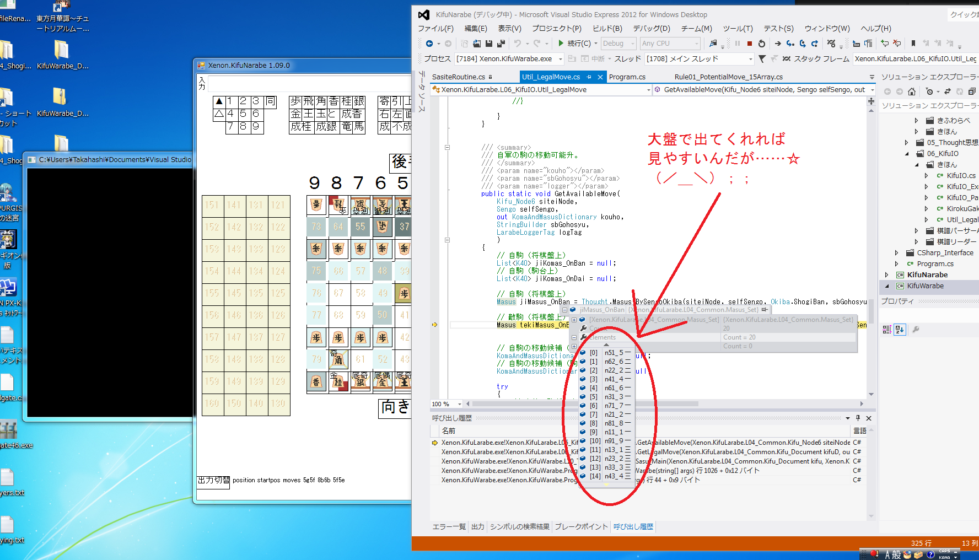Screen dimensions: 979x560
Task: Pin the jiMasus_OnBan data tip
Action: pyautogui.click(x=765, y=310)
